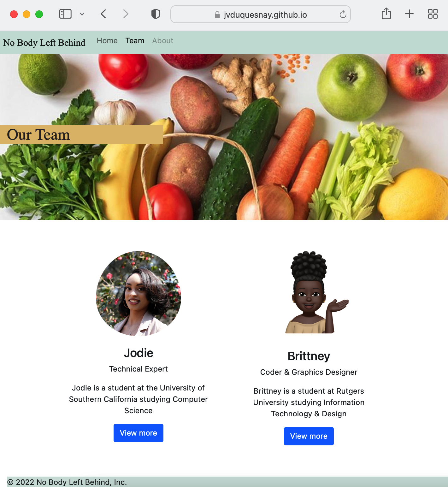Click Jodie's circular profile photo

[139, 294]
